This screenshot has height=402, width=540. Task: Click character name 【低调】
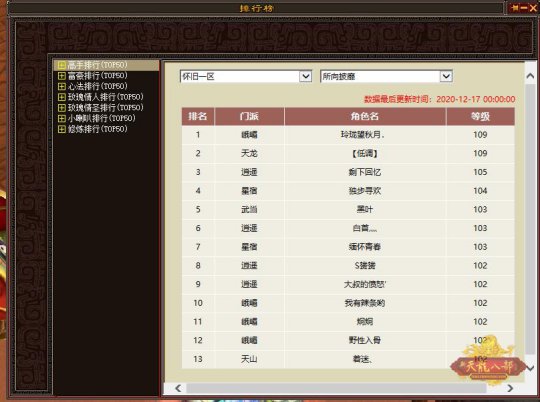point(365,154)
